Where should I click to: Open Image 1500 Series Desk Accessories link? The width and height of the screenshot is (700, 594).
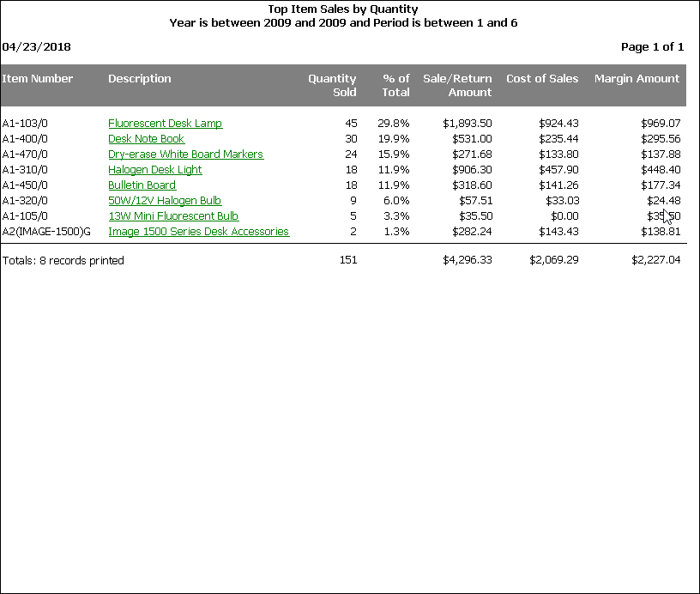coord(198,232)
